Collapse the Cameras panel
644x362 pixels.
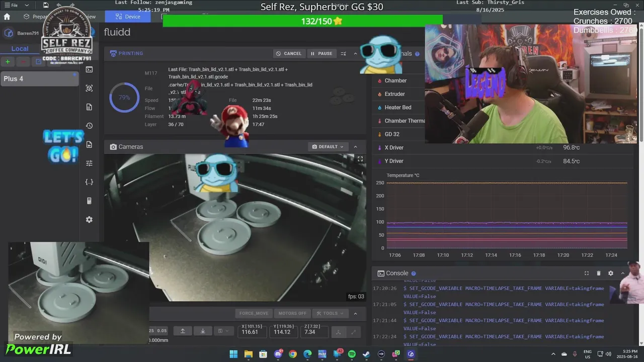356,147
